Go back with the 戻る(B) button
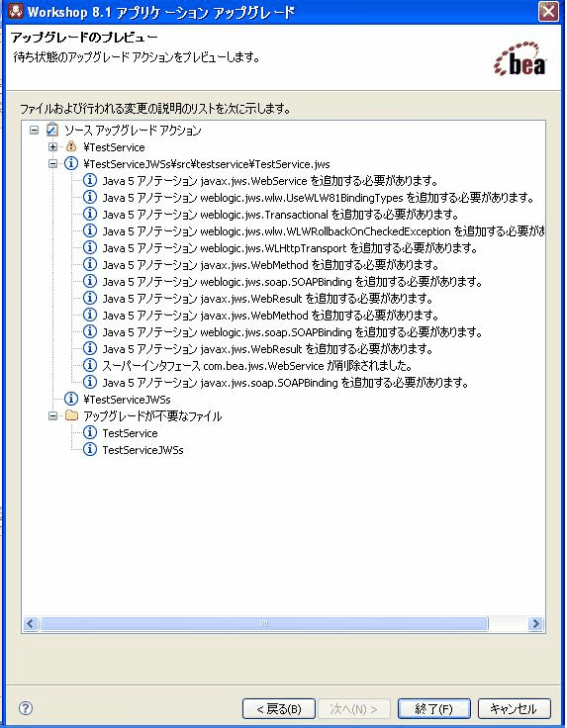The width and height of the screenshot is (567, 728). (279, 708)
